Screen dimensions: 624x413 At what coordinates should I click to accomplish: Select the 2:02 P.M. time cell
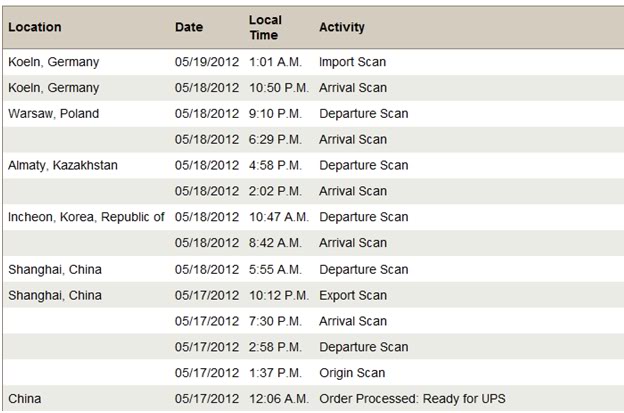pos(275,191)
